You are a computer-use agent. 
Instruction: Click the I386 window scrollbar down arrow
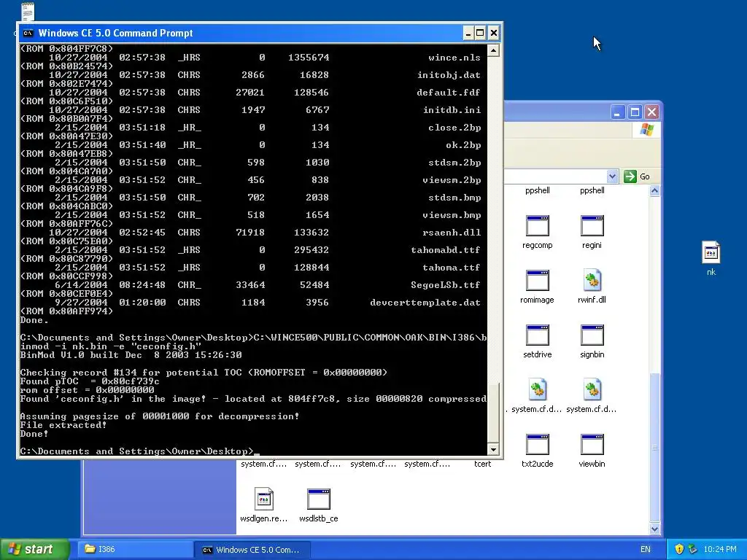pyautogui.click(x=654, y=529)
